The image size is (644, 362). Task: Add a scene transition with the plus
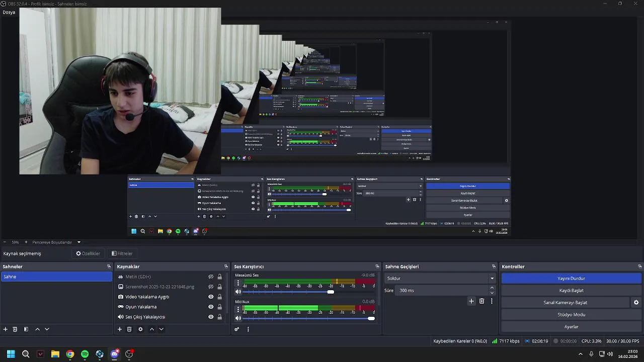[x=471, y=301]
